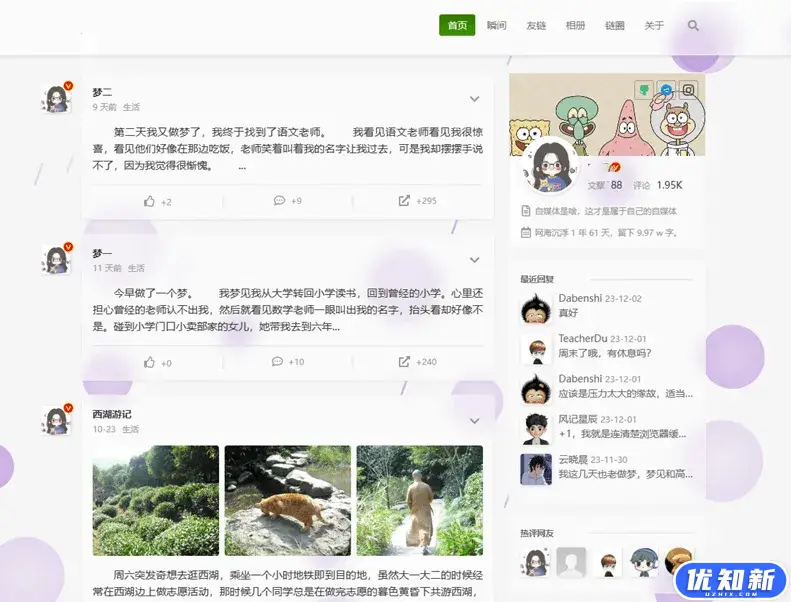
Task: Like the 梦一 post with thumb icon
Action: pos(149,362)
